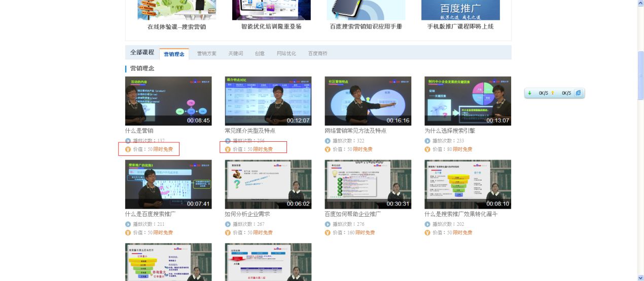The image size is (644, 281).
Task: Click yuan price icon under 常见媒介类型及特点
Action: pos(228,149)
